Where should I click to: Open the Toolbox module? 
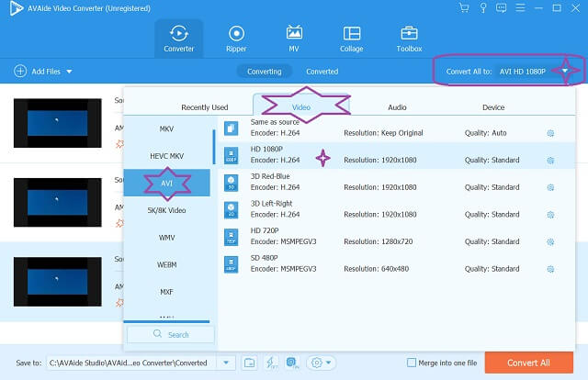[x=409, y=39]
